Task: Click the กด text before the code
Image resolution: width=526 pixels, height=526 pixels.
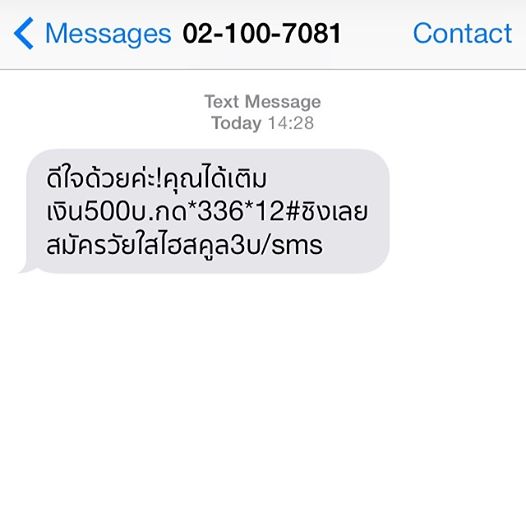Action: click(170, 212)
